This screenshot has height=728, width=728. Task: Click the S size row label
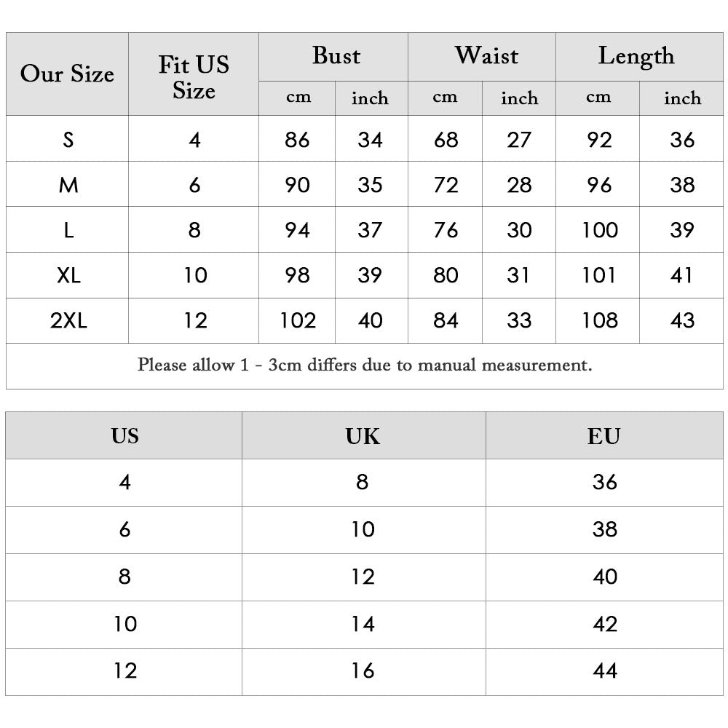68,140
